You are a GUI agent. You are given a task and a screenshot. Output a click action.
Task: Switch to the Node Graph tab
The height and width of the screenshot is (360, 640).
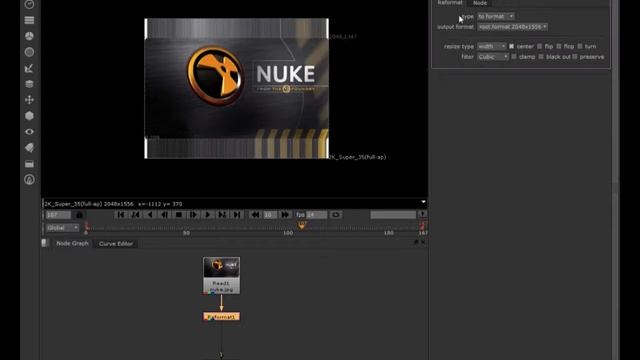coord(72,243)
